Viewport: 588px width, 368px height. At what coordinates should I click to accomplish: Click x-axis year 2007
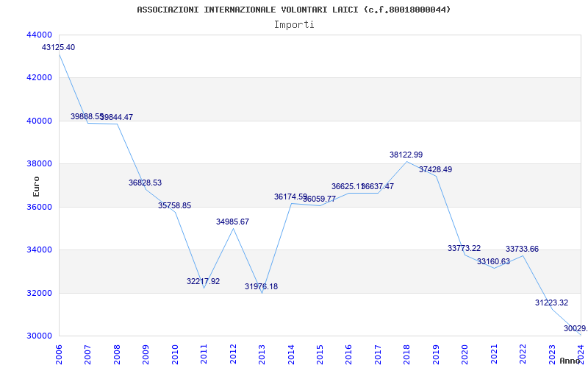[x=87, y=355]
